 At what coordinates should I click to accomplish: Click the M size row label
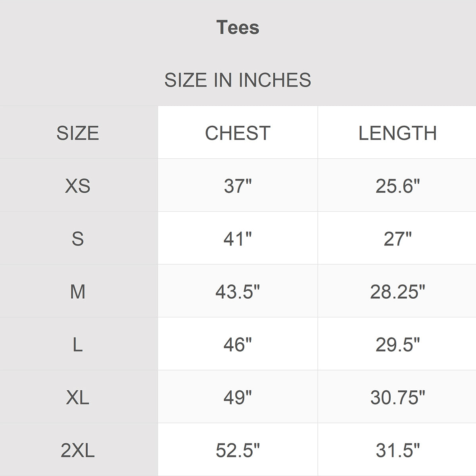click(78, 292)
